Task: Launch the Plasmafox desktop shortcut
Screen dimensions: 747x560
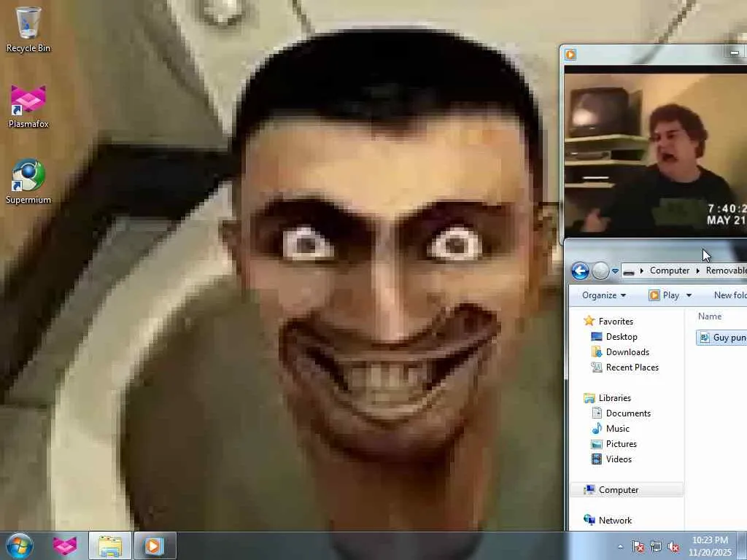Action: coord(28,106)
